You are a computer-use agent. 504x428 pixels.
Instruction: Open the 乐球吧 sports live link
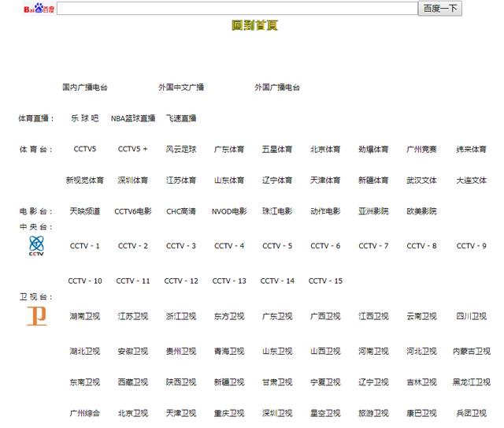click(85, 118)
